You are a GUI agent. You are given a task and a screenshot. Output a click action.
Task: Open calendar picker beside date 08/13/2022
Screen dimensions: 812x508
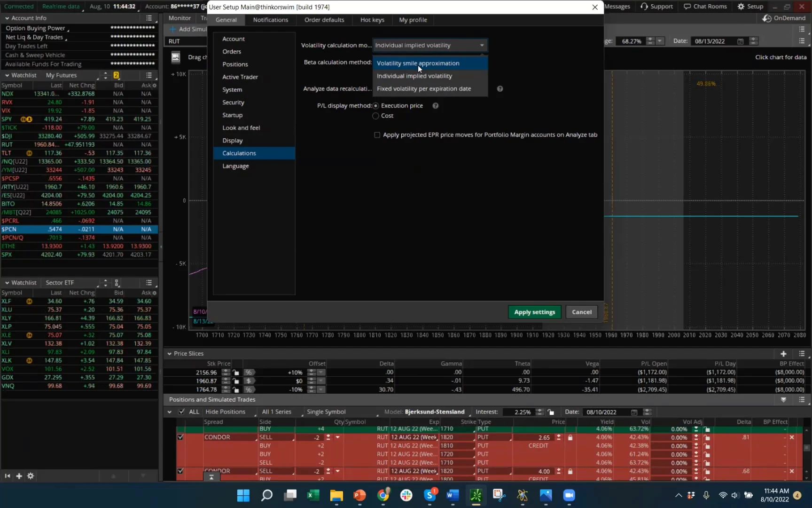coord(741,41)
